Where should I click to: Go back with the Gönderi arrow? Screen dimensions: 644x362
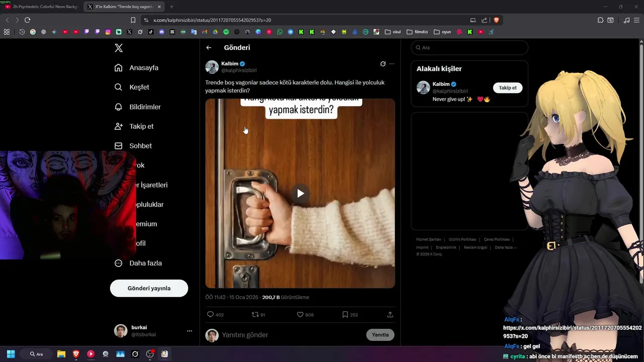pyautogui.click(x=209, y=48)
